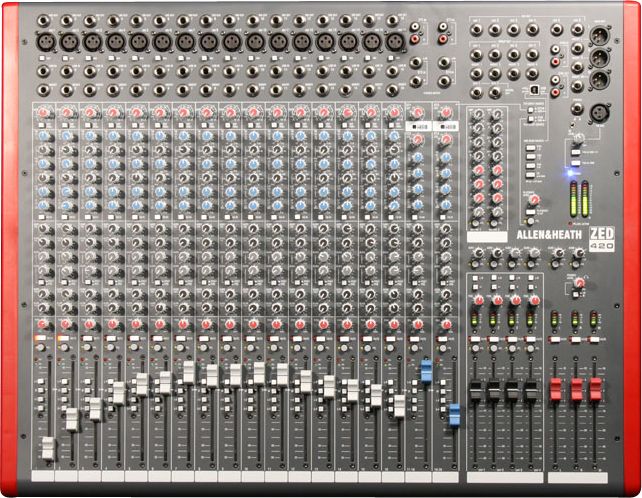
Task: Select the channel 16 white fader cap
Action: click(399, 406)
